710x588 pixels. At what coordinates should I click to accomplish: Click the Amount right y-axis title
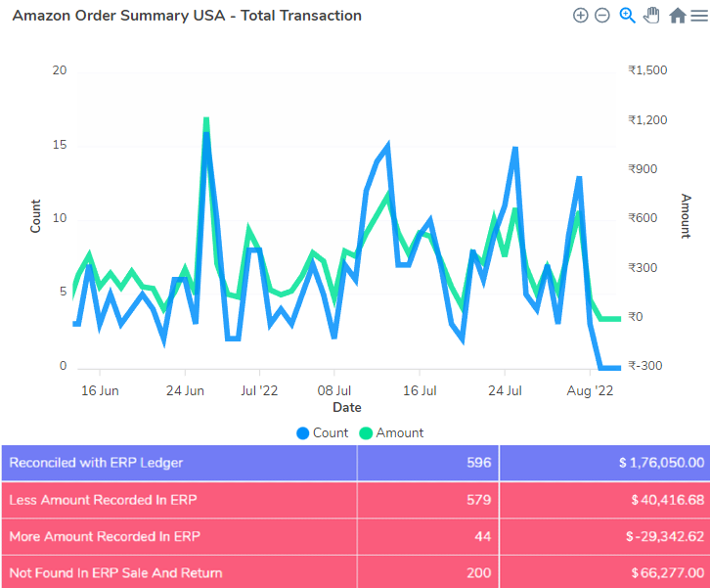[687, 216]
